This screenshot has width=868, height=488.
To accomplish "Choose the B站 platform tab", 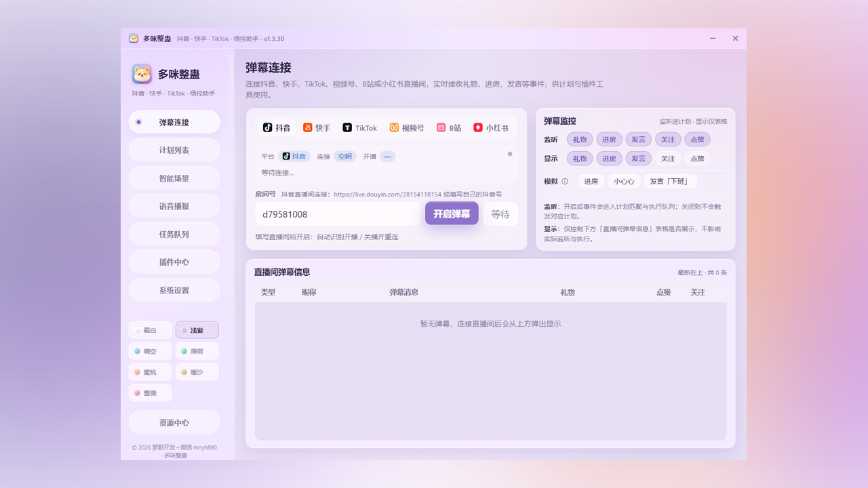I will coord(449,127).
